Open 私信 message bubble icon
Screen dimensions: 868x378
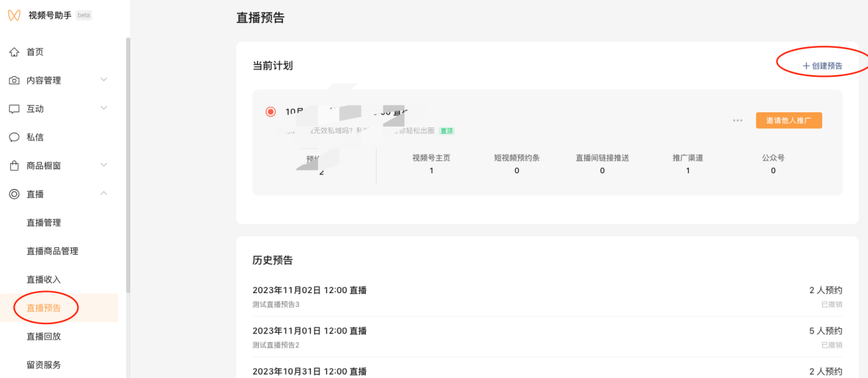coord(14,137)
